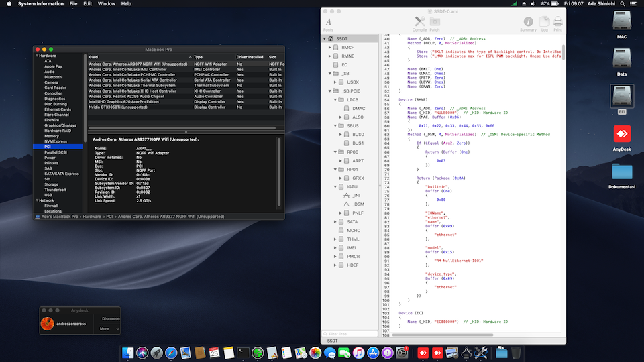Open the Window menu
The width and height of the screenshot is (644, 362).
coord(107,4)
